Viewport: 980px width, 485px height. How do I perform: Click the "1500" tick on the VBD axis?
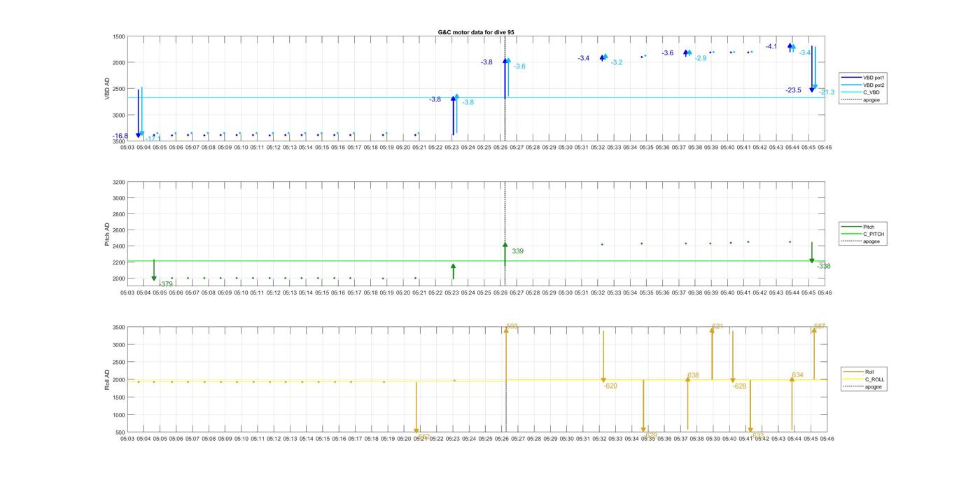point(119,36)
